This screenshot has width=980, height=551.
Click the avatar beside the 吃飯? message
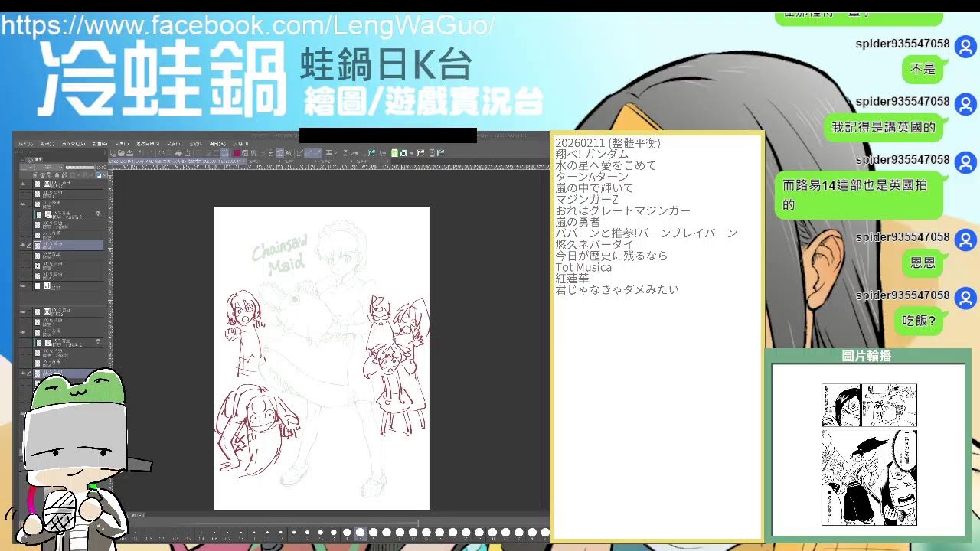pos(966,297)
